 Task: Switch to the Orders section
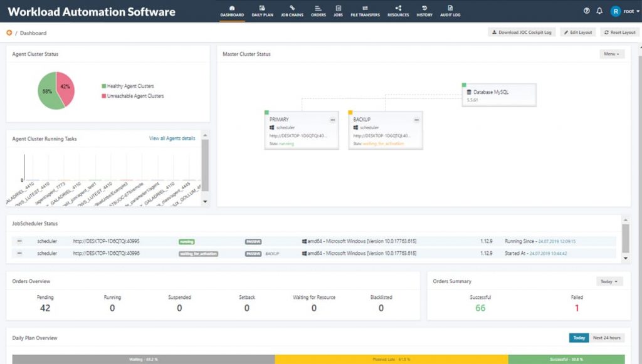click(318, 9)
